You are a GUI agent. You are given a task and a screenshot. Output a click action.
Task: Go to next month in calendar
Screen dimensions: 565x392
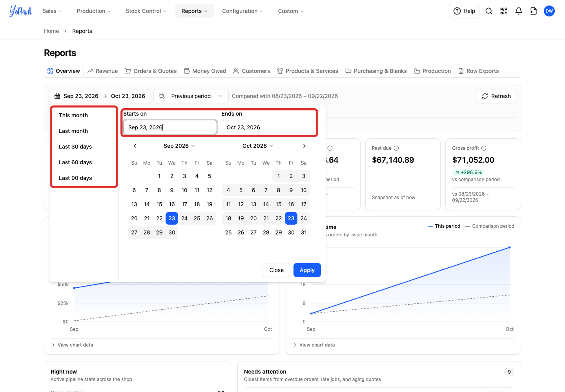[x=304, y=146]
